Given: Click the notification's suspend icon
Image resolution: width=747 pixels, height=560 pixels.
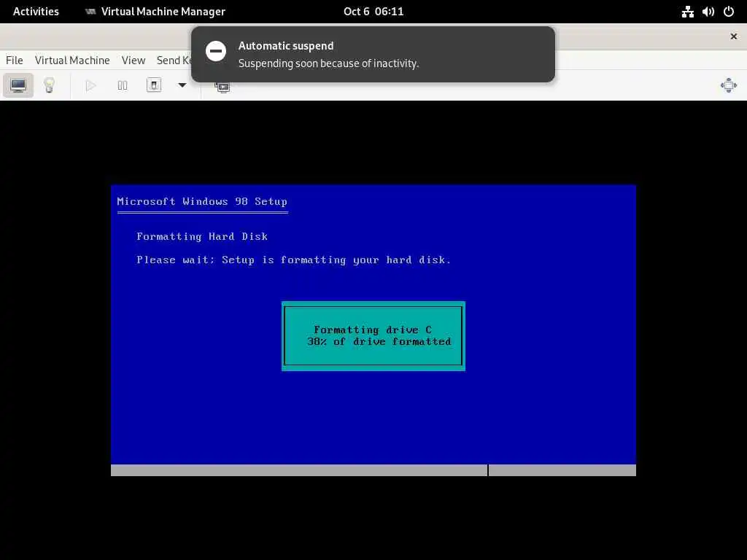Looking at the screenshot, I should point(216,51).
